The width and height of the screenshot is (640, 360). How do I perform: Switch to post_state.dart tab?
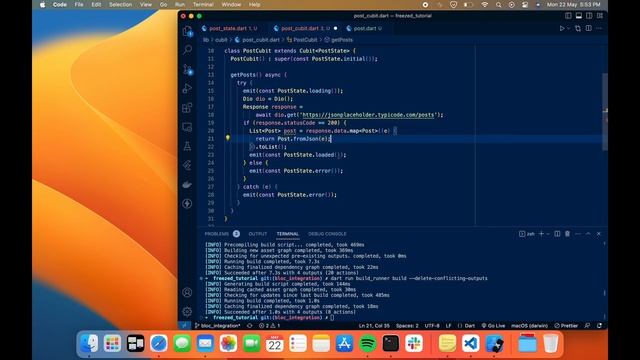click(230, 29)
